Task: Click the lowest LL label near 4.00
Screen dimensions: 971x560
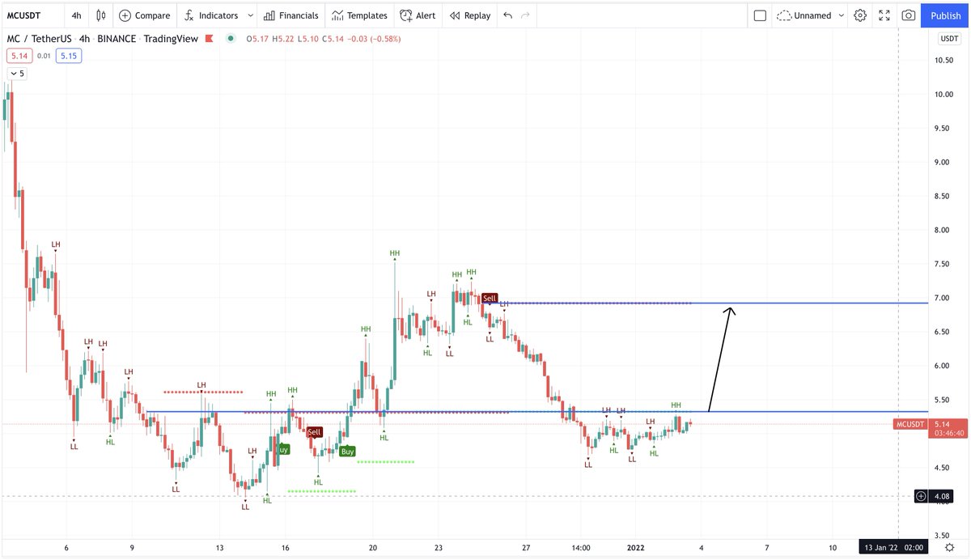Action: [245, 507]
